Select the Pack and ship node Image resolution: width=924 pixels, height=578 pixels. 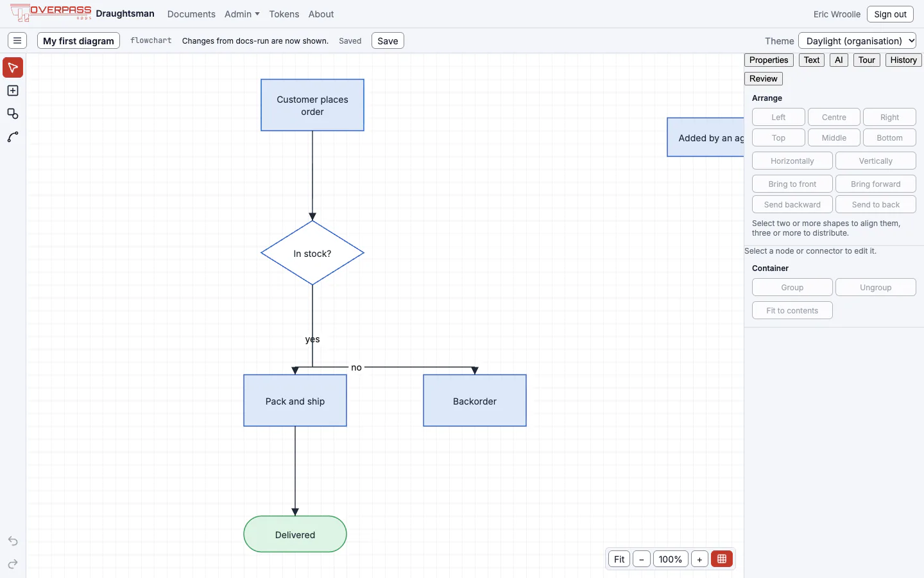295,401
